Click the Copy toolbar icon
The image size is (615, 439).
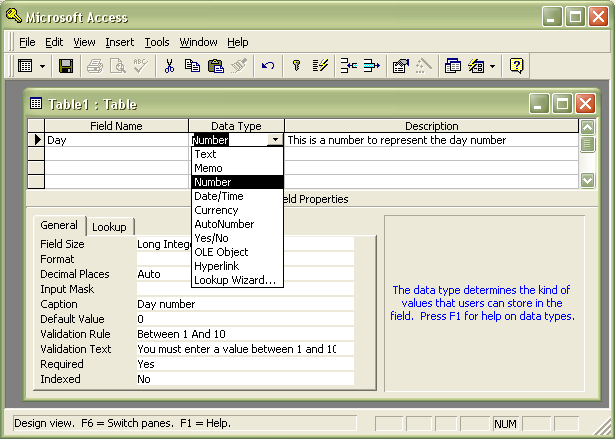pyautogui.click(x=192, y=66)
